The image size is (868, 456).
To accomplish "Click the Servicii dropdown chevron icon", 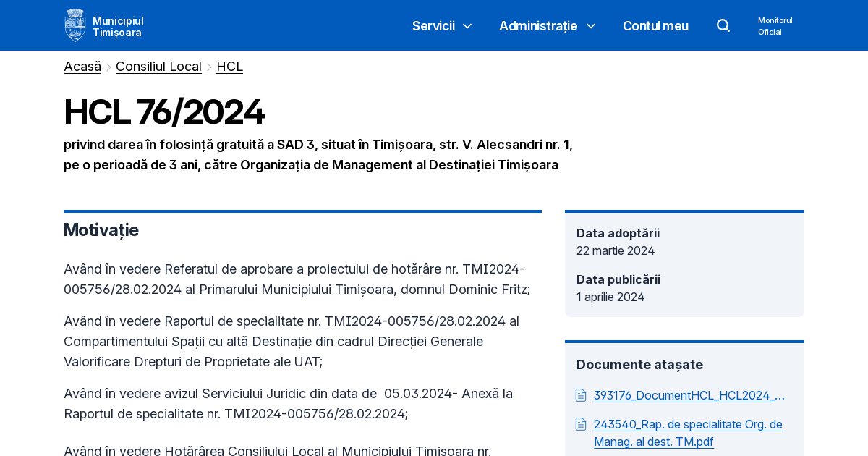I will 467,27.
